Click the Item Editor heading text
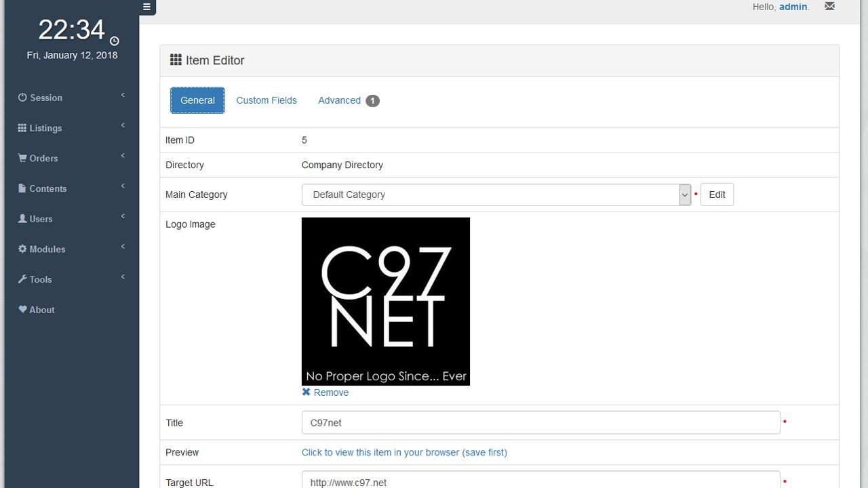 pos(215,60)
